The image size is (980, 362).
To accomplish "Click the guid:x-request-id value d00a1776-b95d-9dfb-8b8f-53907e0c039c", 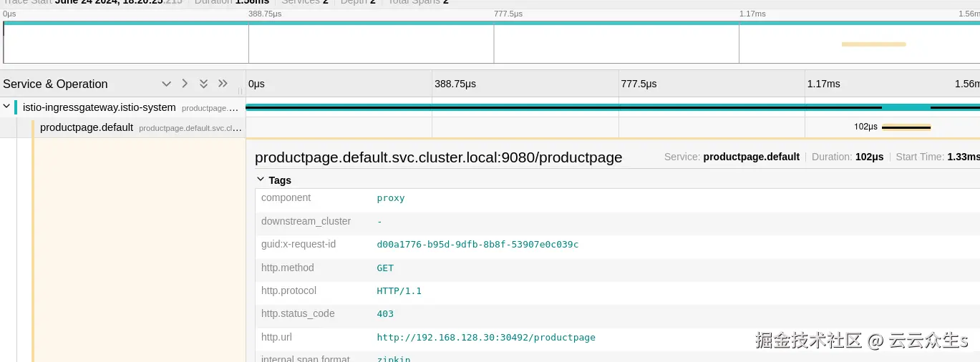I will pos(477,245).
